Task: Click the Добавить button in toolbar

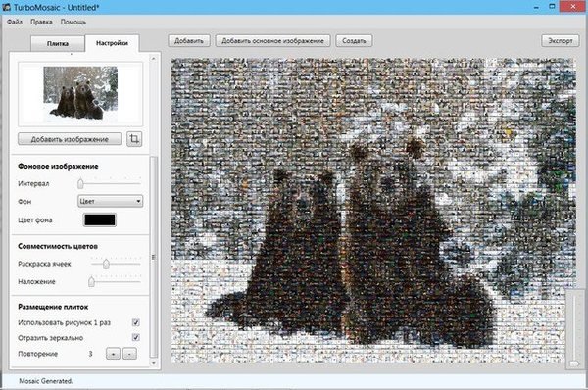Action: click(x=189, y=41)
